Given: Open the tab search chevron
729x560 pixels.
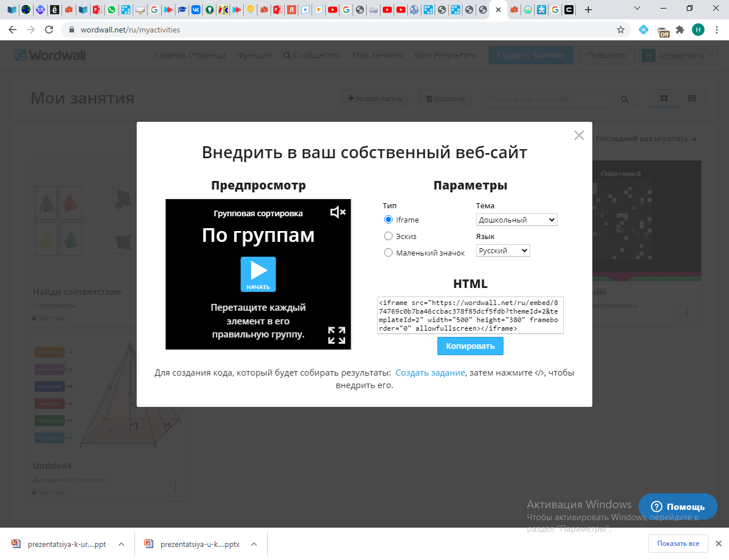Looking at the screenshot, I should 637,9.
